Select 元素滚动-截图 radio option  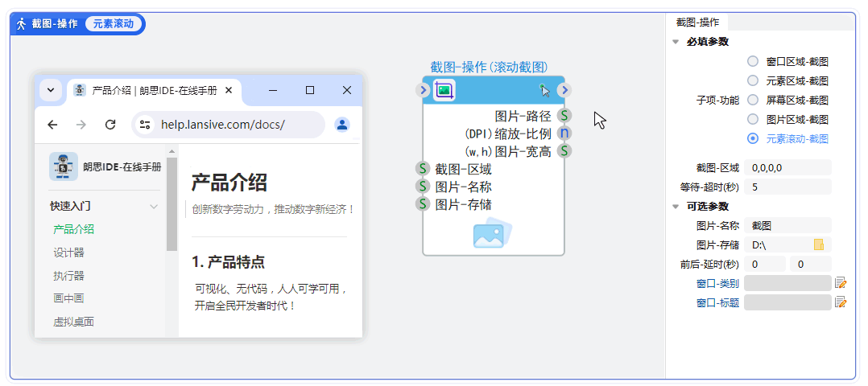[x=753, y=138]
